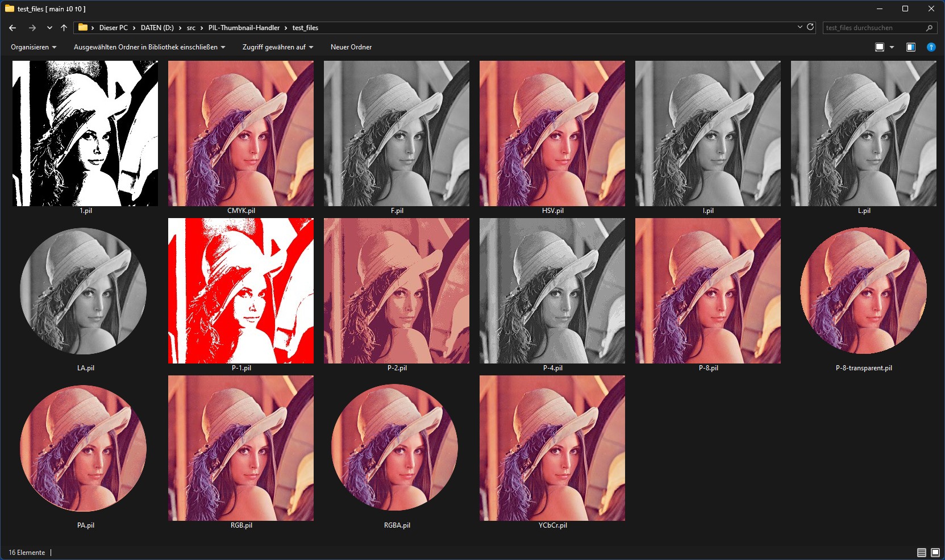945x560 pixels.
Task: Maximize the test_files window
Action: (905, 9)
